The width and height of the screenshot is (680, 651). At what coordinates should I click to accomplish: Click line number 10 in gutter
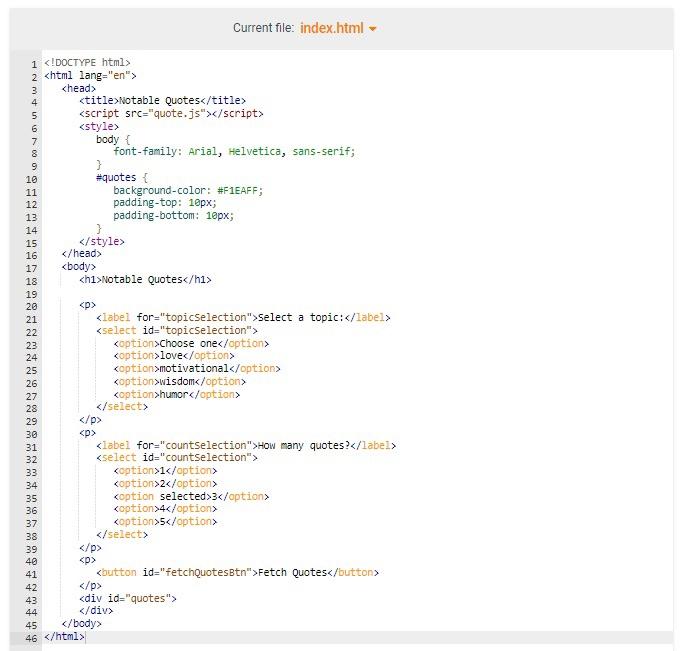[x=31, y=180]
